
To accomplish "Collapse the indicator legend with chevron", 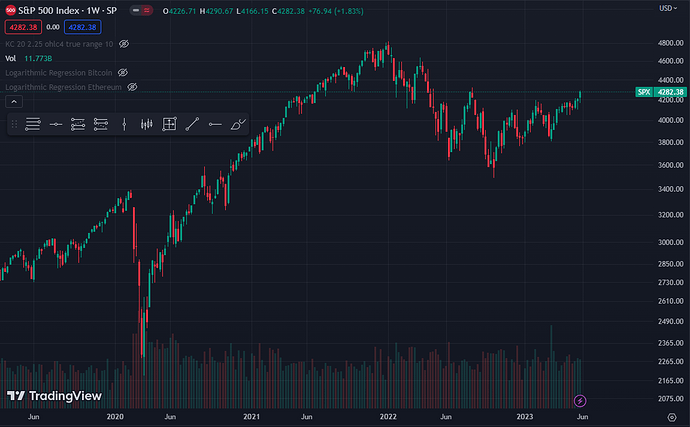I will [14, 102].
